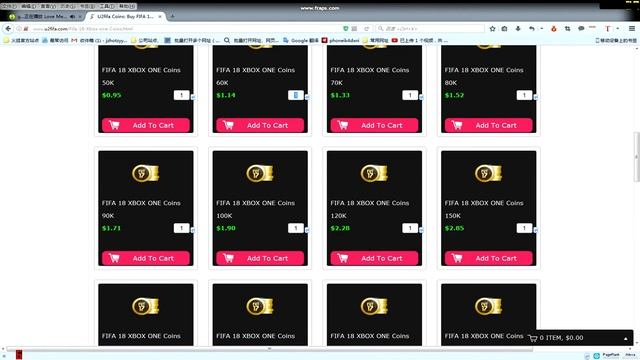
Task: Add 70K coins to cart
Action: coord(374,125)
